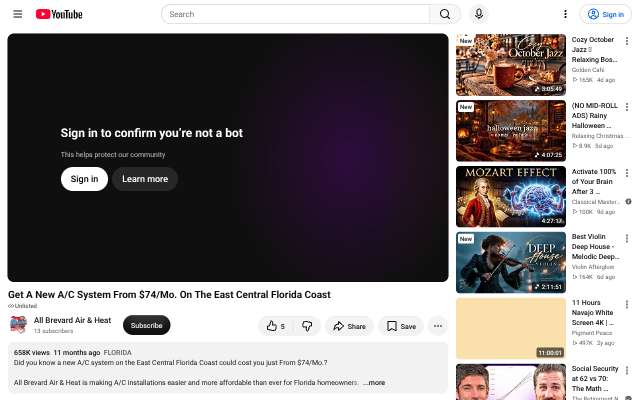Open options menu for Social Security video

tap(627, 370)
